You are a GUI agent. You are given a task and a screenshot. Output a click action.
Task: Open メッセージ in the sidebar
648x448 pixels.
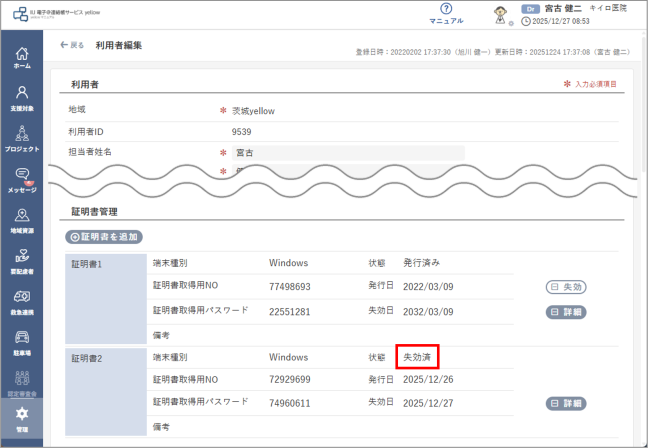pyautogui.click(x=21, y=179)
